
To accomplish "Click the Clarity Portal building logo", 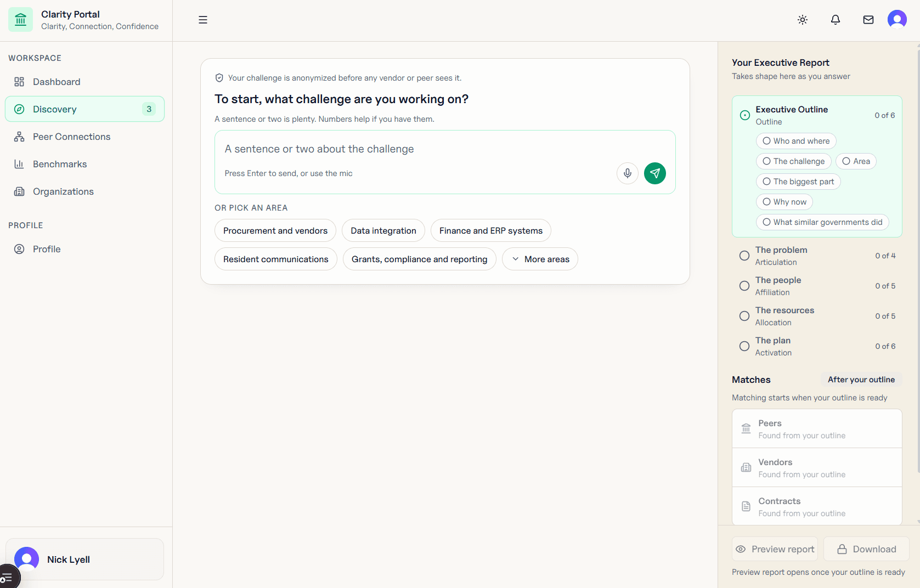I will point(20,20).
